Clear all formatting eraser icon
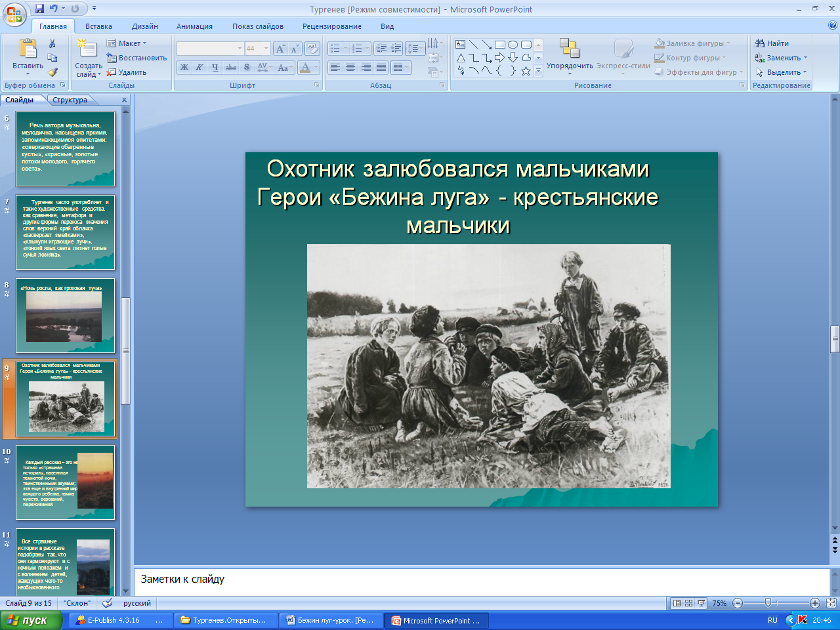 [x=312, y=49]
